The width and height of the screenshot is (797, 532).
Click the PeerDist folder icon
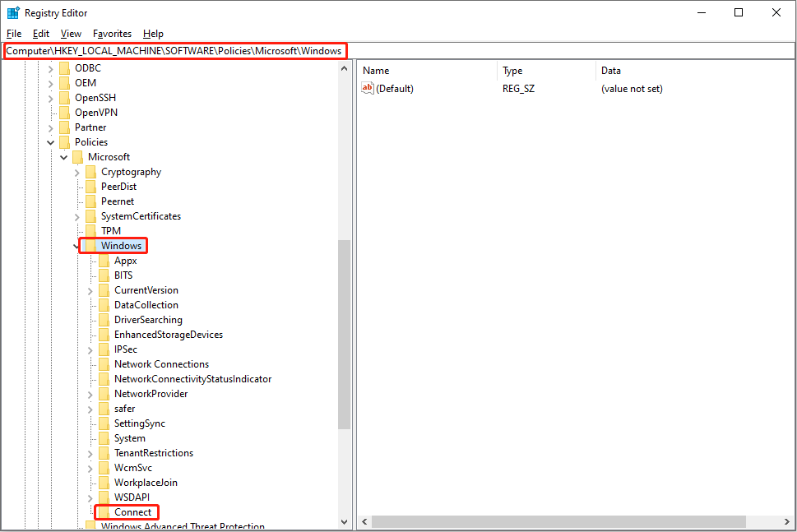91,187
